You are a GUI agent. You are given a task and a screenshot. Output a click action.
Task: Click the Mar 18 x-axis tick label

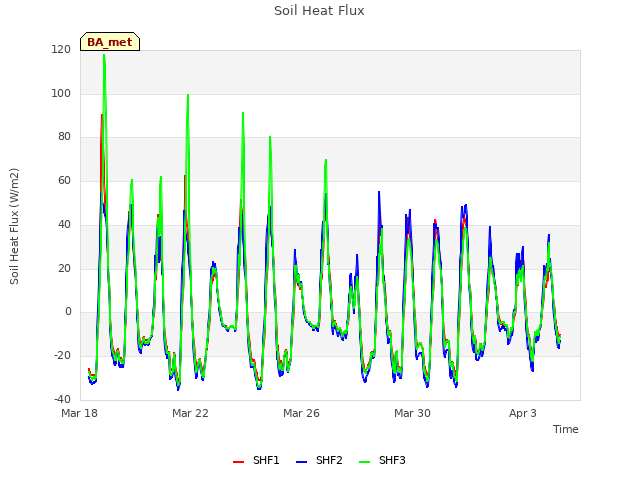(x=79, y=413)
